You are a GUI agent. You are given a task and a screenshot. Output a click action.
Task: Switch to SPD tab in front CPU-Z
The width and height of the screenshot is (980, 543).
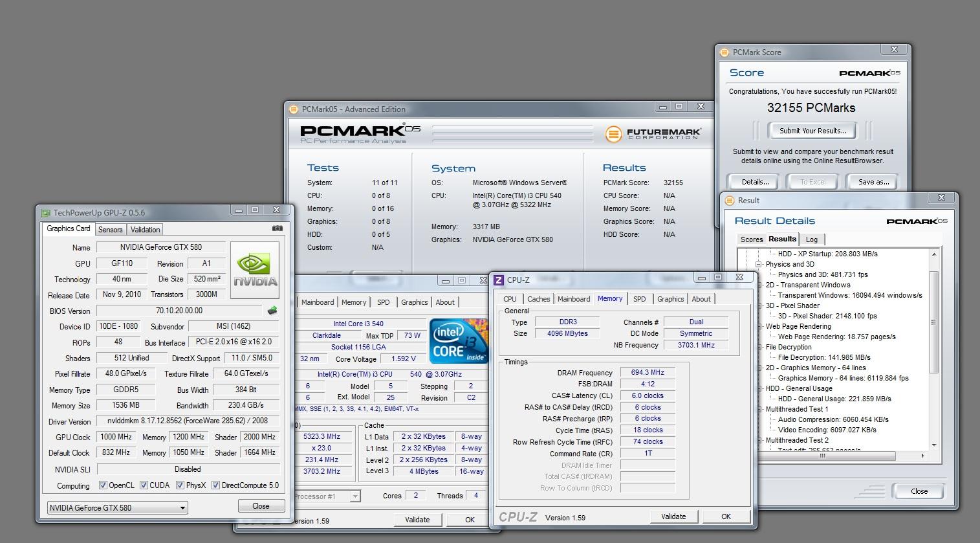(639, 299)
